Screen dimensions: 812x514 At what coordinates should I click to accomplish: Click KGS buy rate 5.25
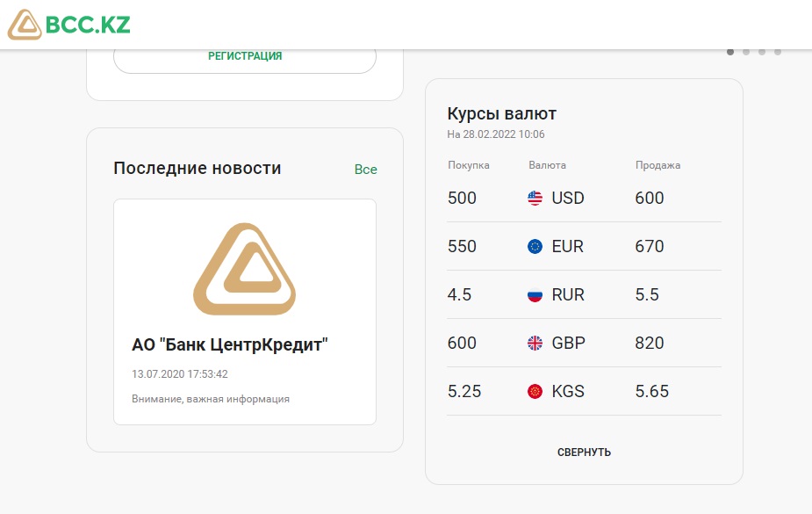point(464,391)
